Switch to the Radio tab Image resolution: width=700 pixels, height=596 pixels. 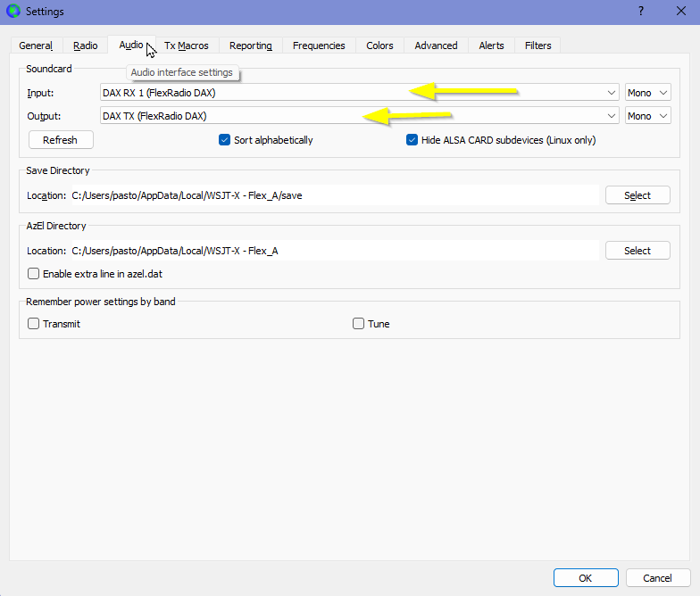(86, 46)
